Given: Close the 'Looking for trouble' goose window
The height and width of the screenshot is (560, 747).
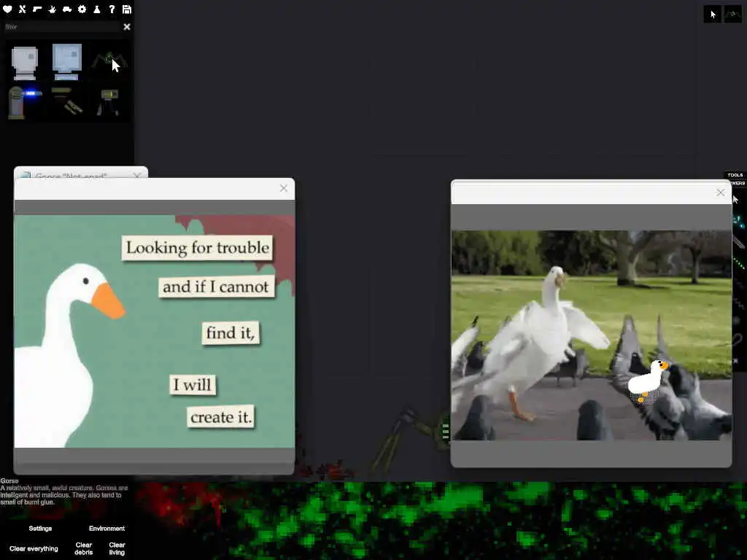Looking at the screenshot, I should pyautogui.click(x=284, y=188).
